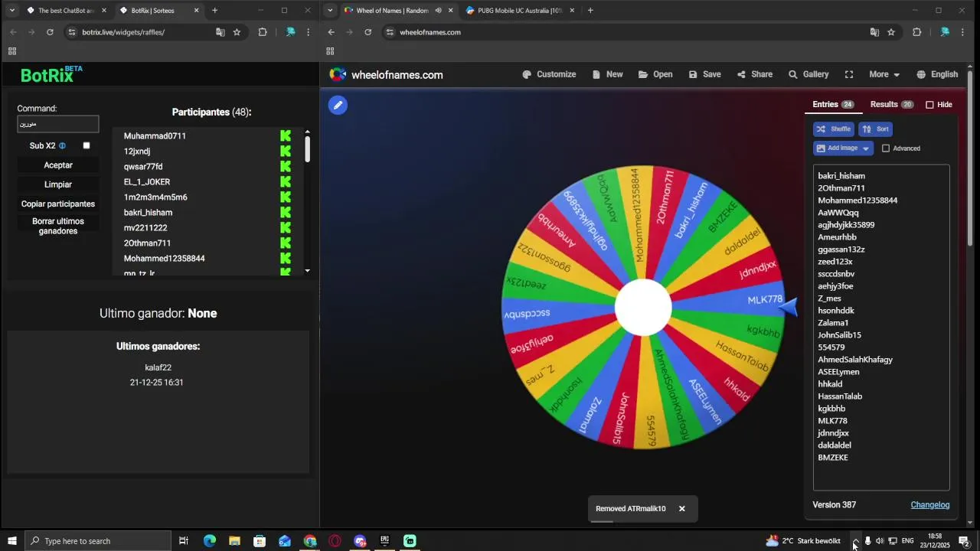Click Kick icon next to 12jxndj
This screenshot has width=980, height=551.
point(286,151)
